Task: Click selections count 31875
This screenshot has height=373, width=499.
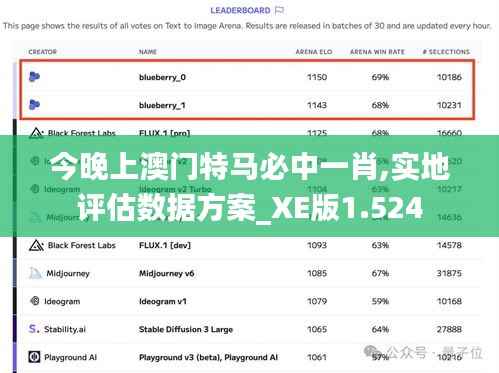Action: click(x=449, y=273)
